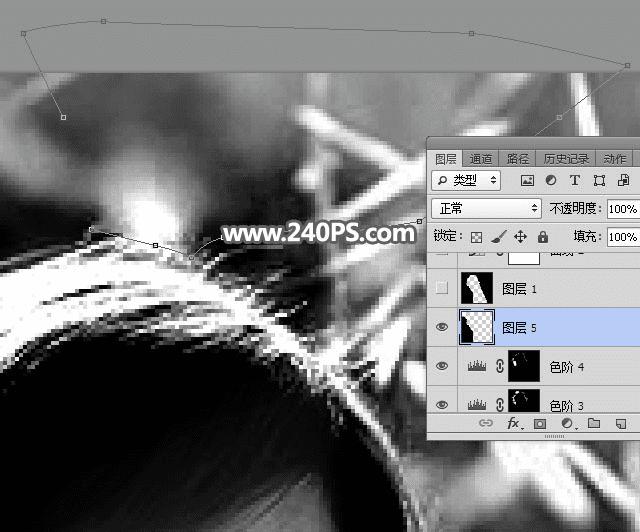The width and height of the screenshot is (640, 532).
Task: Select the 图层 1 layer name
Action: [x=519, y=289]
